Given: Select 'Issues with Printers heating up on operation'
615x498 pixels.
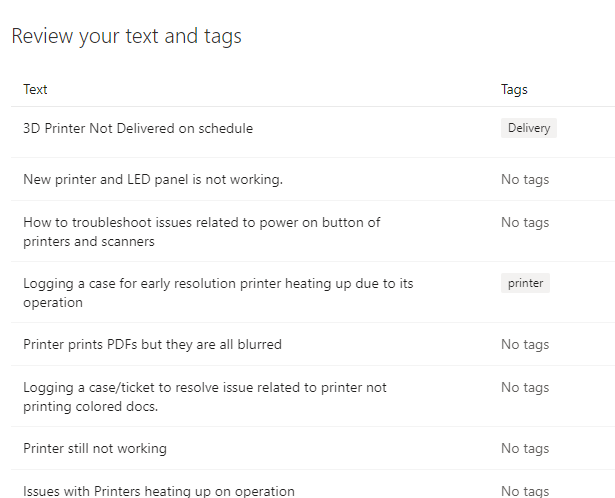Looking at the screenshot, I should [159, 491].
